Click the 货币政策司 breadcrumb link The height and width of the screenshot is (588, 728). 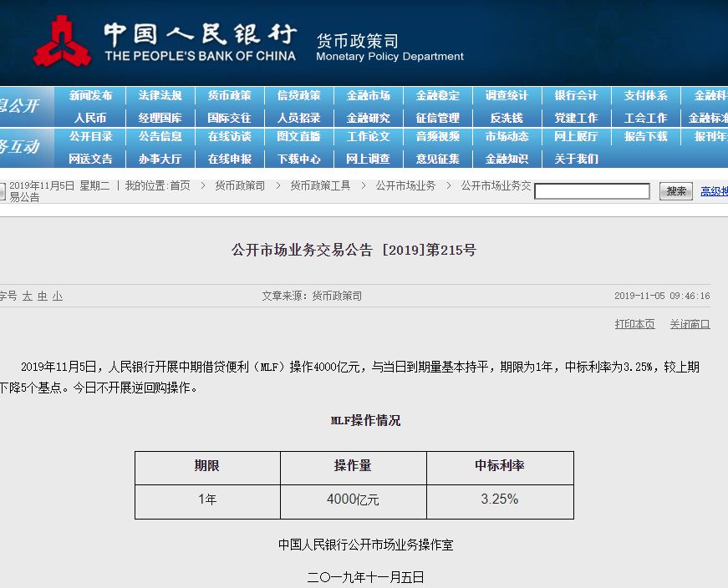coord(240,186)
